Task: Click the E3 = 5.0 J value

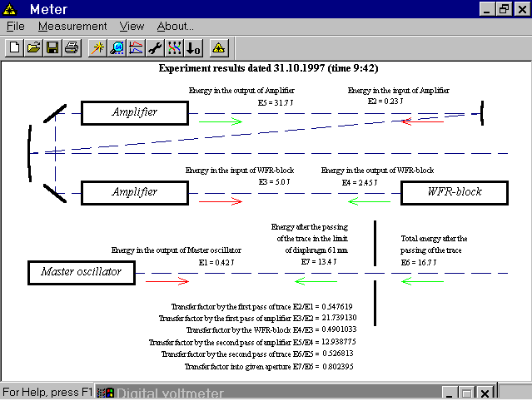Action: pyautogui.click(x=274, y=182)
